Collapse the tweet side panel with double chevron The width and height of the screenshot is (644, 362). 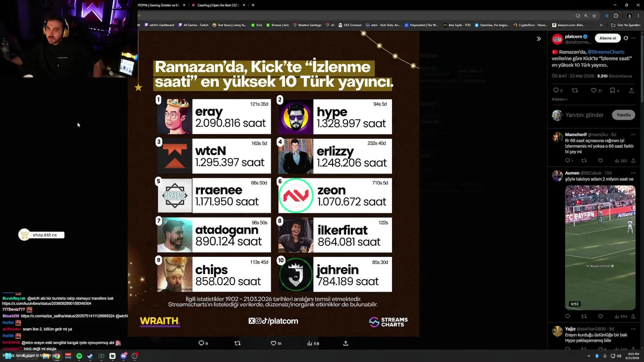(538, 39)
